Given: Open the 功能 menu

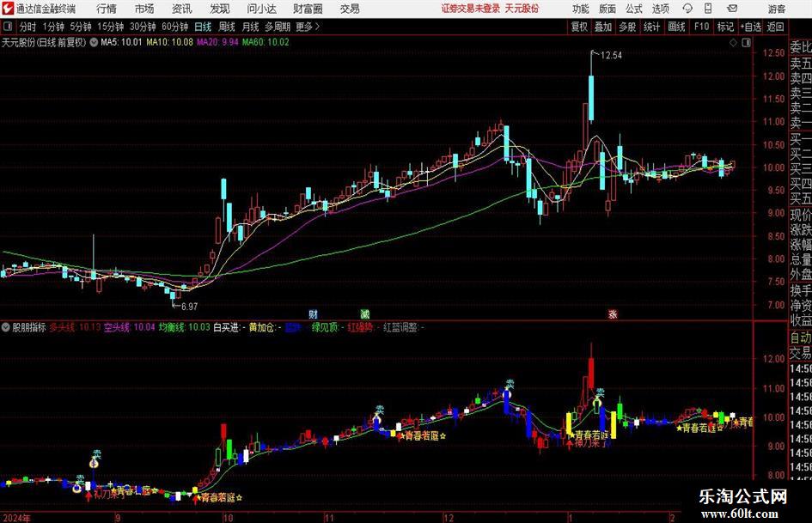Looking at the screenshot, I should click(581, 9).
